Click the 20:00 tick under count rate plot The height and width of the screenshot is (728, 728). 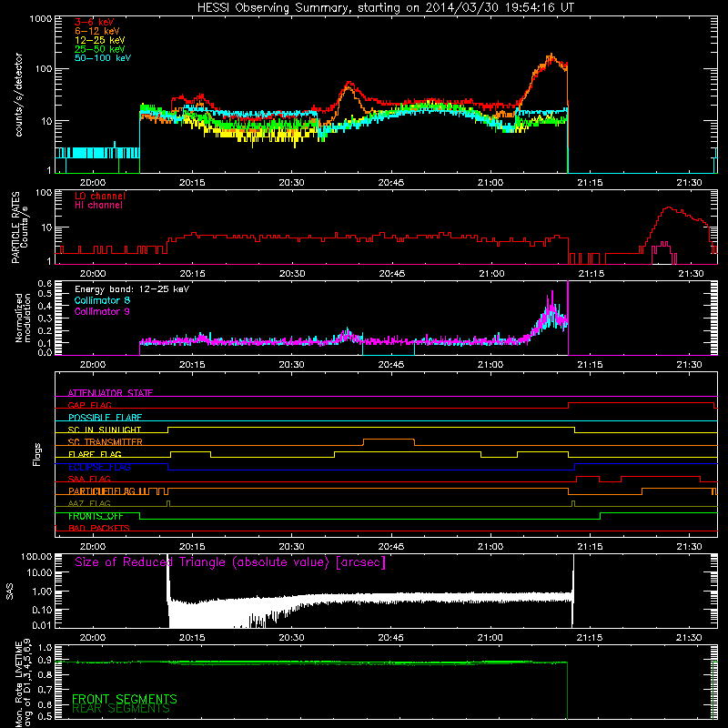point(93,183)
